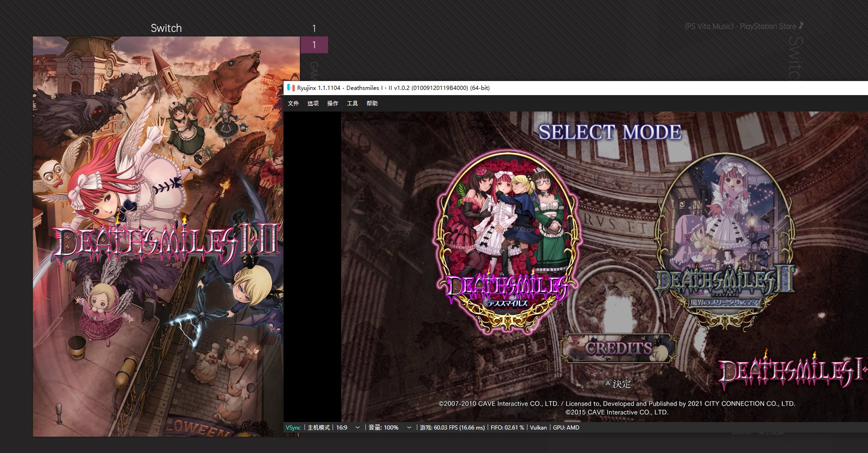
Task: Toggle VSync in the status bar
Action: click(x=293, y=428)
